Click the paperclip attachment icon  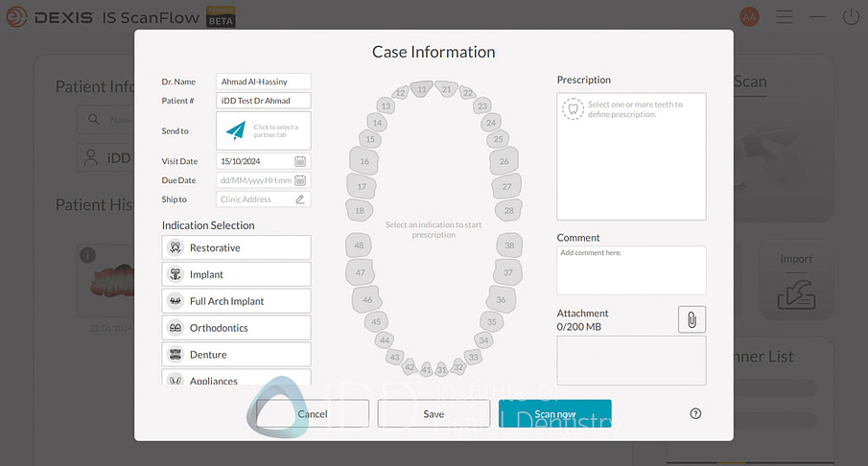tap(692, 319)
